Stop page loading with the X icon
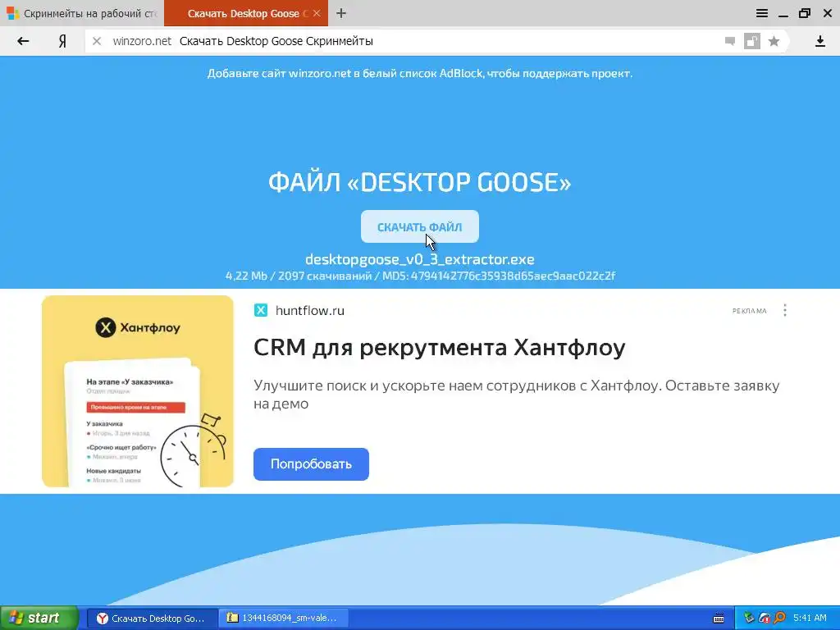The height and width of the screenshot is (630, 840). (x=97, y=41)
